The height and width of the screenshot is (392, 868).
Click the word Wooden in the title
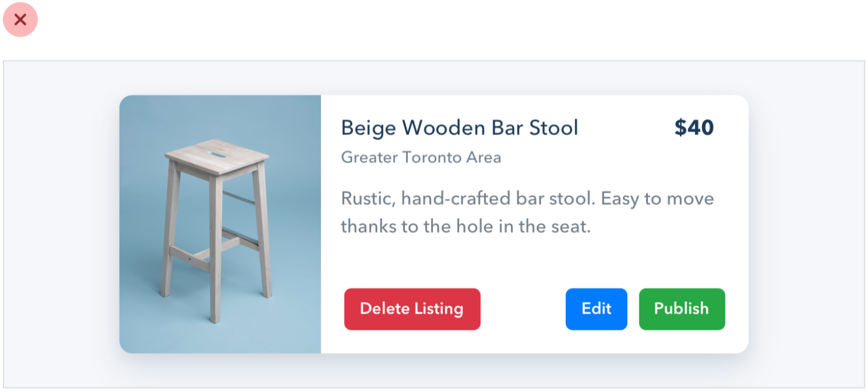pyautogui.click(x=436, y=128)
